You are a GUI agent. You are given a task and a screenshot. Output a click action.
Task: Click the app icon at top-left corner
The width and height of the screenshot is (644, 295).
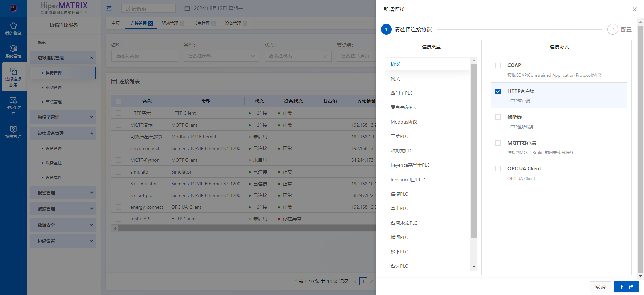(13, 8)
